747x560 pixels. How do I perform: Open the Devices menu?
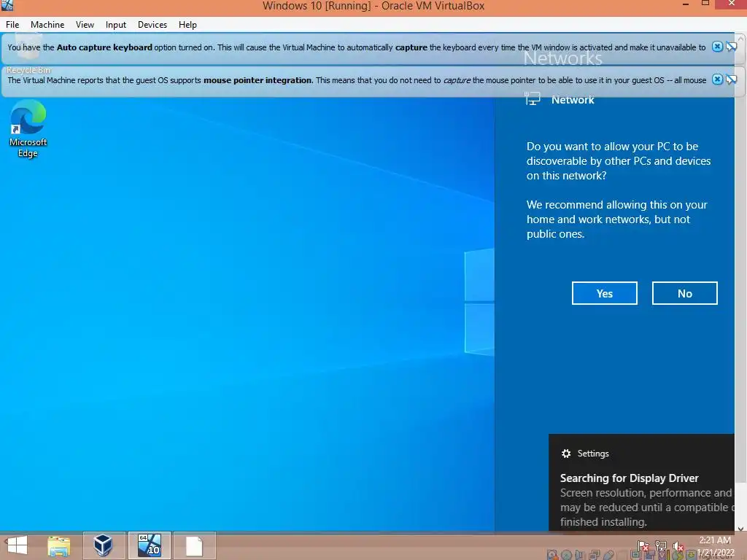pyautogui.click(x=152, y=25)
